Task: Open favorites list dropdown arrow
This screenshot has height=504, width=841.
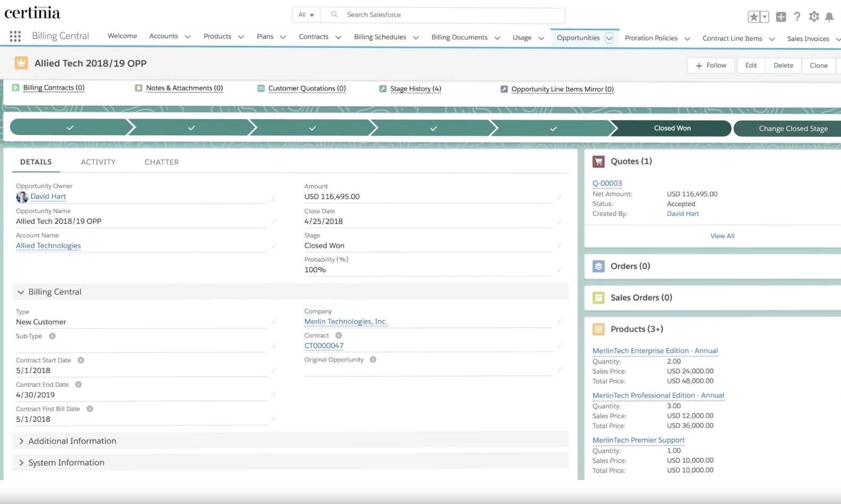Action: coord(764,17)
